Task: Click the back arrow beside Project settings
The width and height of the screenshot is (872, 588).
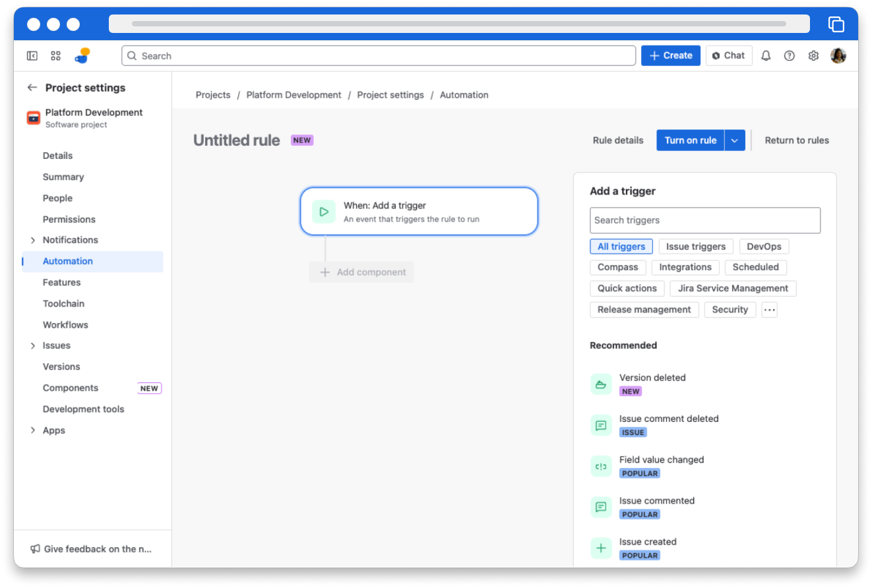Action: (32, 88)
